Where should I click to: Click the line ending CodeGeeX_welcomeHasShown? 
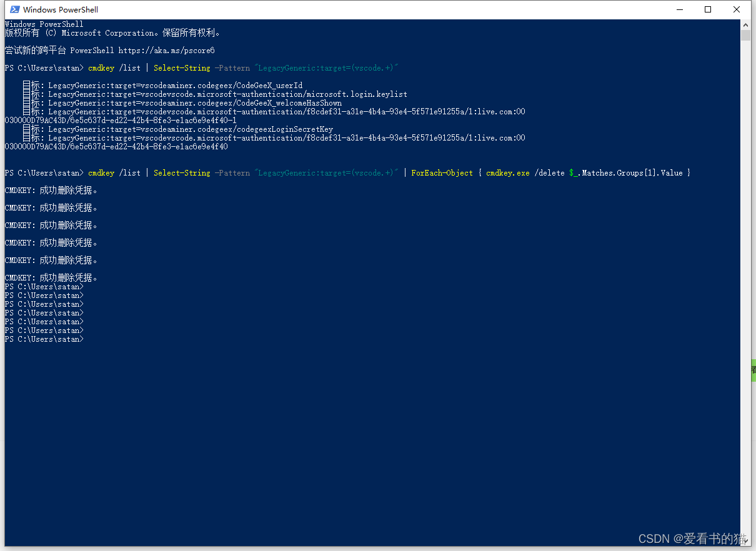tap(182, 103)
